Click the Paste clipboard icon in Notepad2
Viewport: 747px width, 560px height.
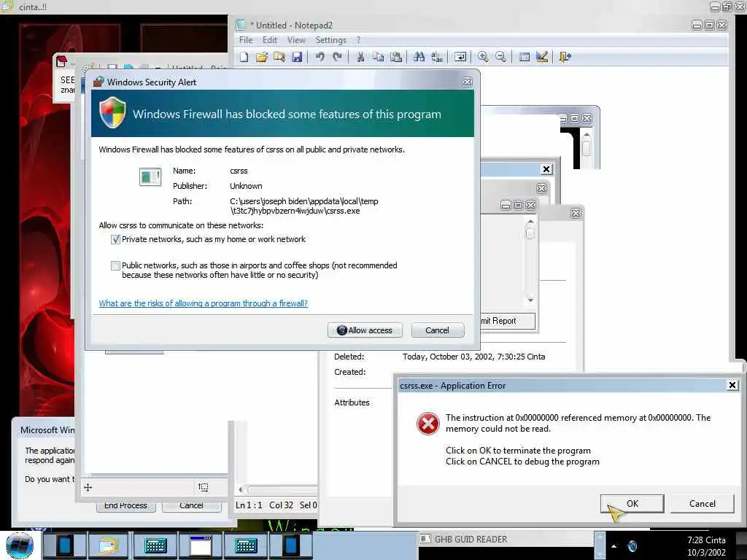(396, 57)
